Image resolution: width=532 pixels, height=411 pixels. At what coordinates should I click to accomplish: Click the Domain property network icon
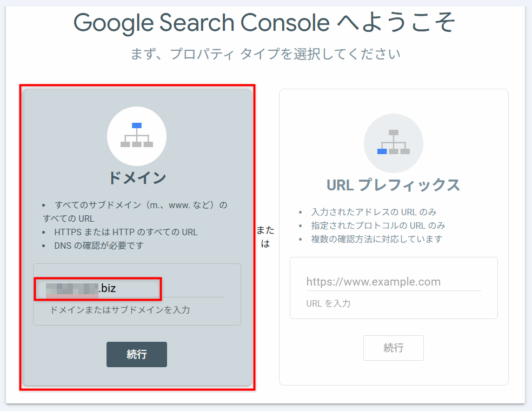(137, 136)
